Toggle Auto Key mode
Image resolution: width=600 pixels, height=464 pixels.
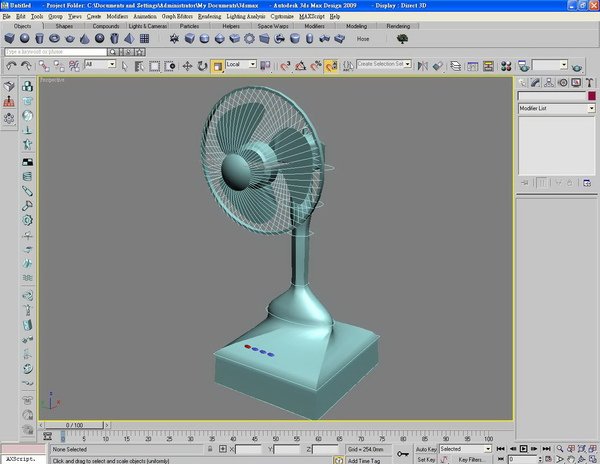coord(426,449)
